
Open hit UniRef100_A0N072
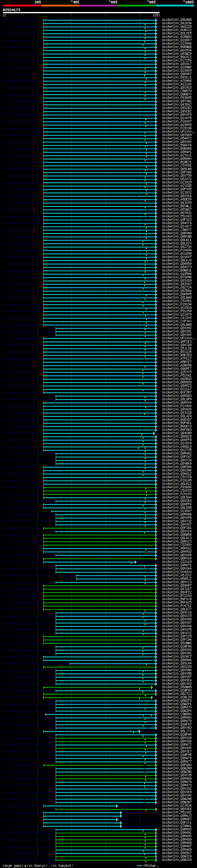177,30
